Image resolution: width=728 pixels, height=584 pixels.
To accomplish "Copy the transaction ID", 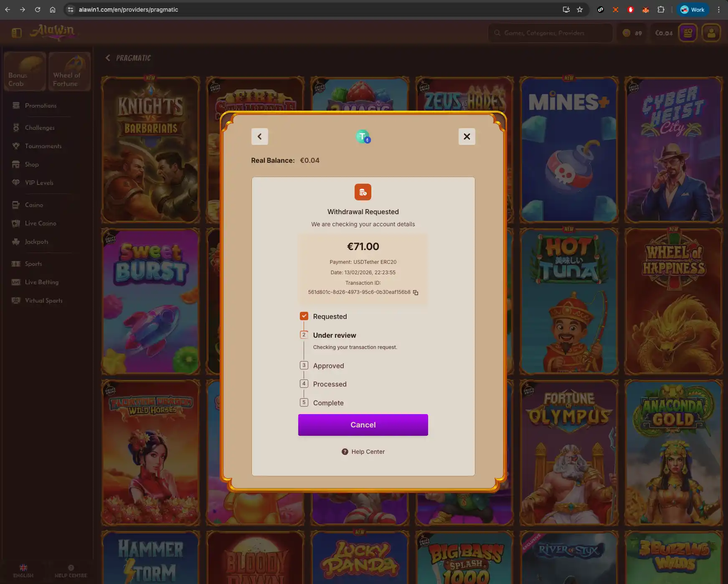I will tap(416, 293).
